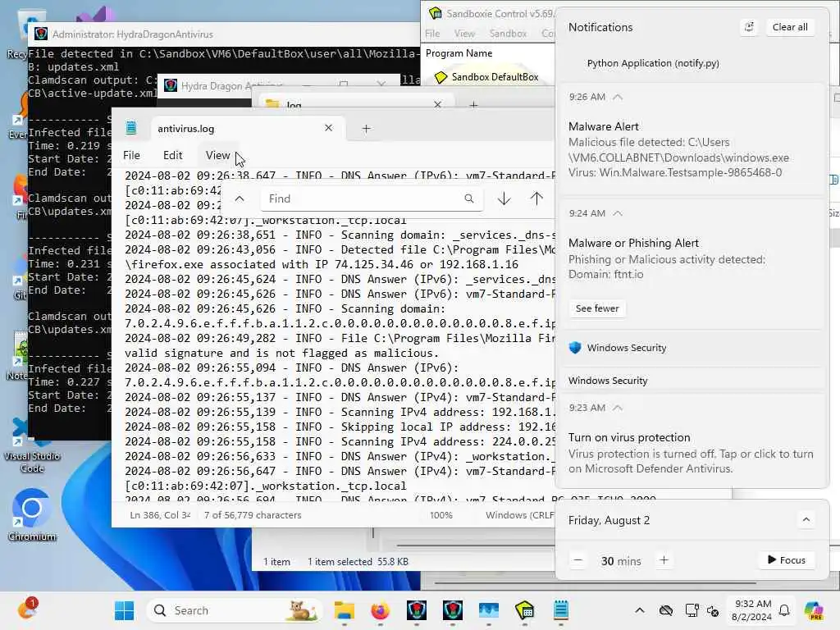Open Visual Studio Code desktop shortcut

point(32,447)
